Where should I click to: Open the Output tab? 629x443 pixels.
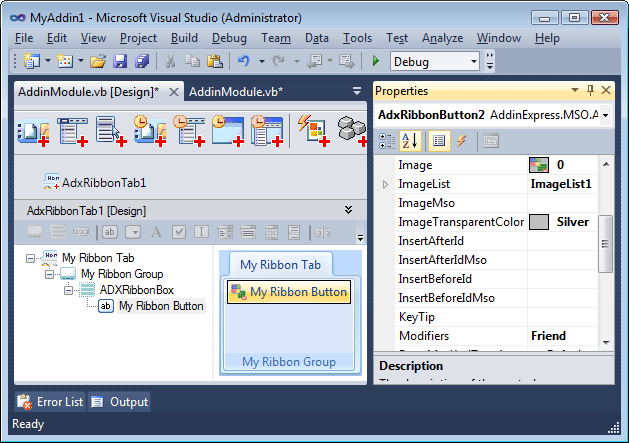[120, 402]
